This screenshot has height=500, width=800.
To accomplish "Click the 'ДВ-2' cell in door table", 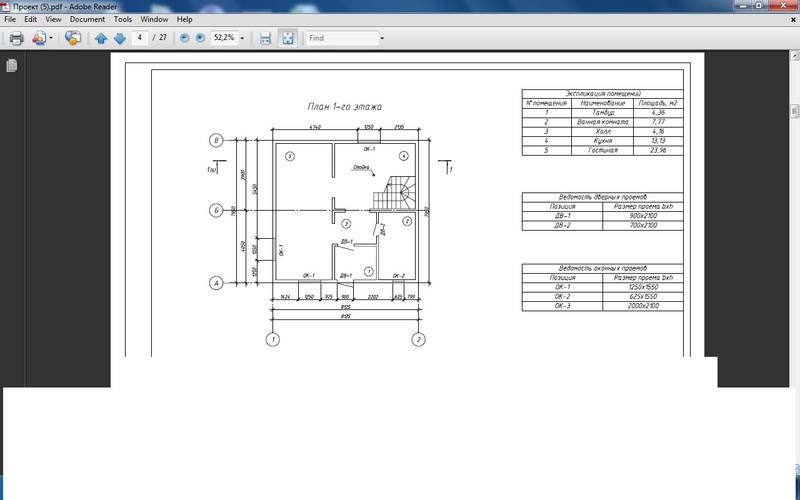I will click(562, 225).
